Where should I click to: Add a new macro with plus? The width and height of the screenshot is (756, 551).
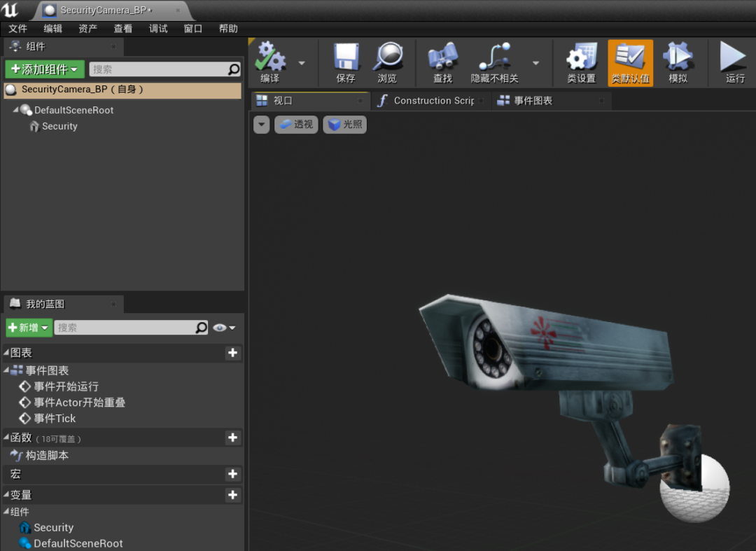click(232, 475)
